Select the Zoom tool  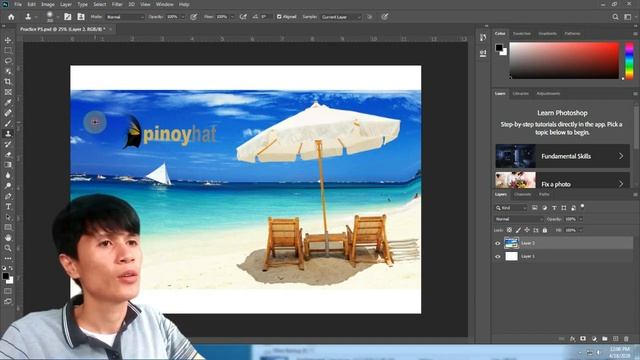point(8,248)
